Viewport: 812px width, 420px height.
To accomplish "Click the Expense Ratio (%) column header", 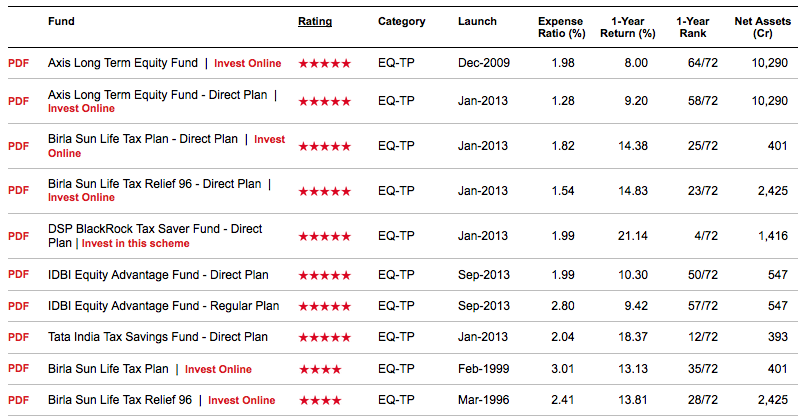I will [x=561, y=27].
